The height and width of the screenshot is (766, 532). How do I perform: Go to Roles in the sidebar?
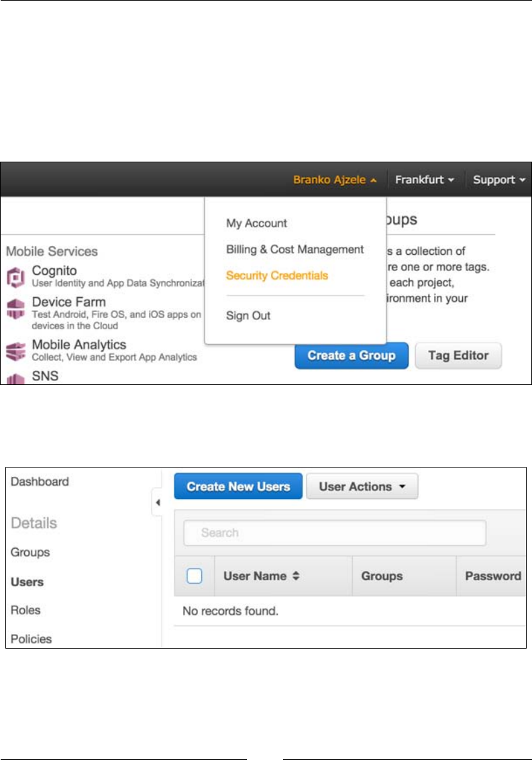point(25,610)
